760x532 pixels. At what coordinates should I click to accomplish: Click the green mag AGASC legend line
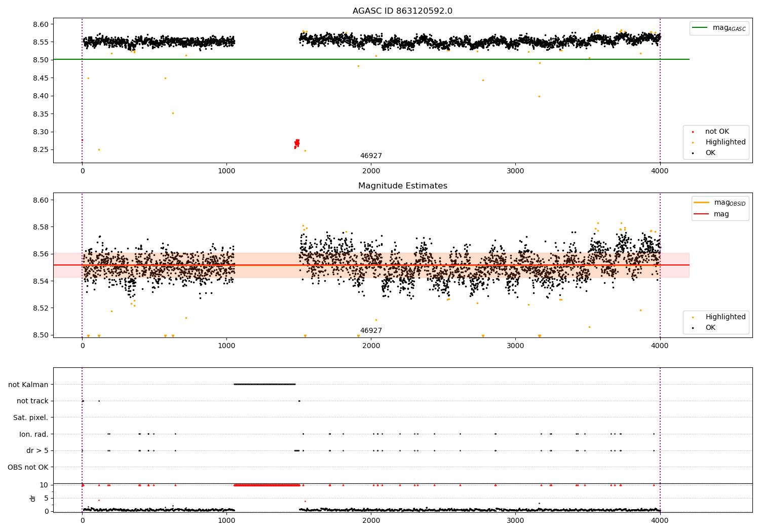pos(700,28)
